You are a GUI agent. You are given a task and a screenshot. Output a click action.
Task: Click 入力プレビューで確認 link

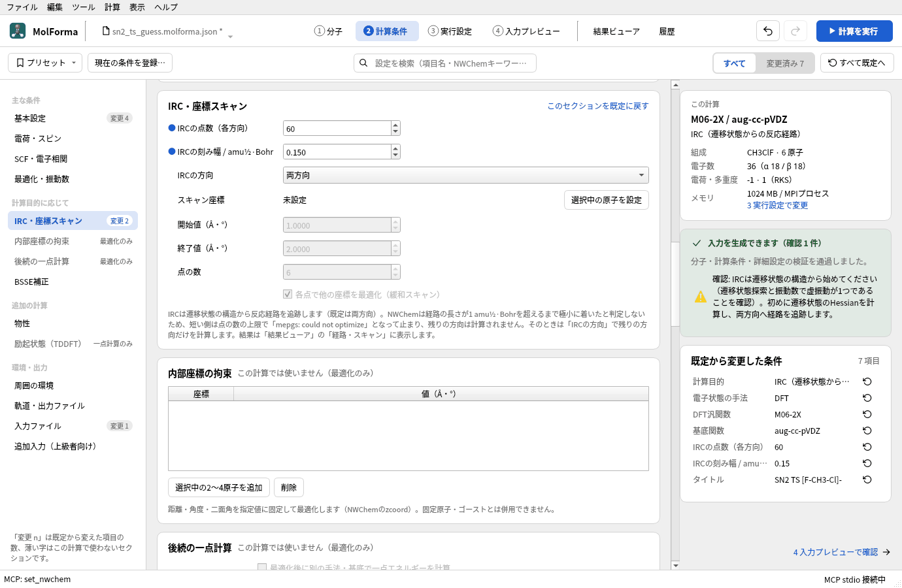[x=842, y=552]
